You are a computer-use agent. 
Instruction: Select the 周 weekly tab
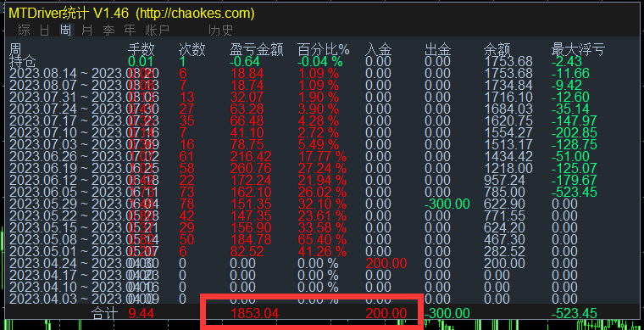(66, 31)
